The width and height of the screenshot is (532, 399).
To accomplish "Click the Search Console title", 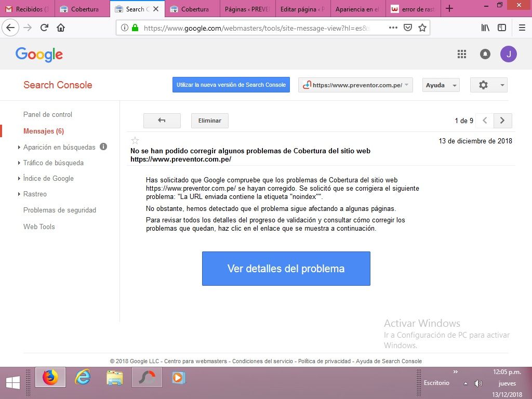I will tap(58, 85).
